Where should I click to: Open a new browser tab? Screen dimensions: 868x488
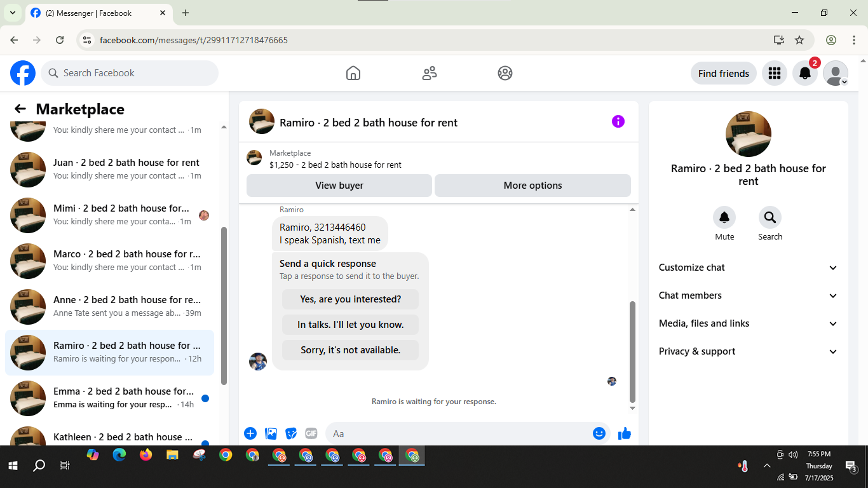(x=186, y=13)
